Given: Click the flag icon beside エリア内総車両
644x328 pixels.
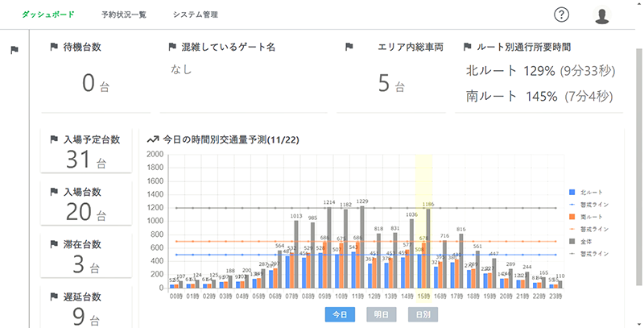Looking at the screenshot, I should pos(349,48).
